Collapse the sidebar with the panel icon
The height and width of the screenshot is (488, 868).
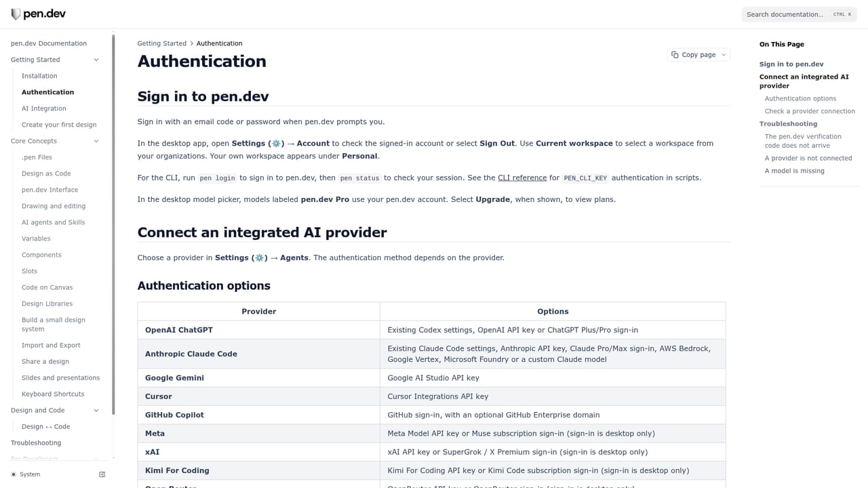coord(102,474)
